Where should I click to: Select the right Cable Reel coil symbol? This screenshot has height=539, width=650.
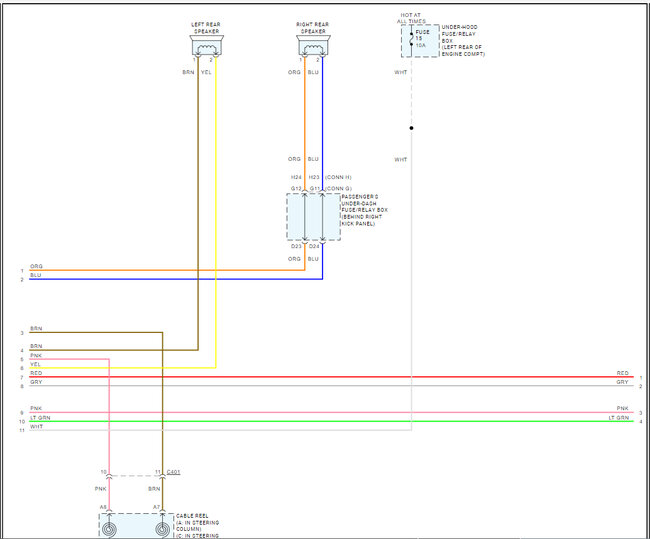tap(162, 529)
